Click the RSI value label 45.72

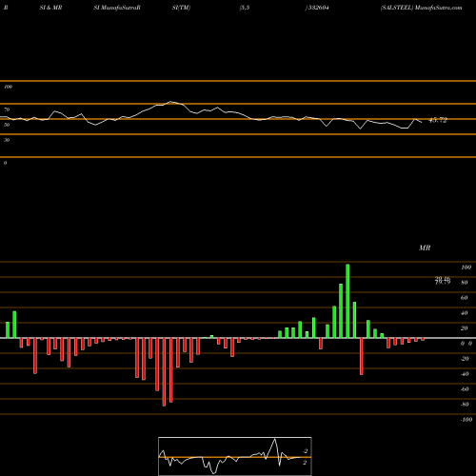coord(438,120)
